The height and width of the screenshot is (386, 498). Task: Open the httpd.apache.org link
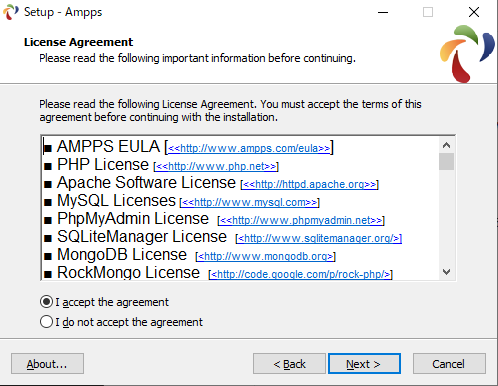pyautogui.click(x=310, y=184)
